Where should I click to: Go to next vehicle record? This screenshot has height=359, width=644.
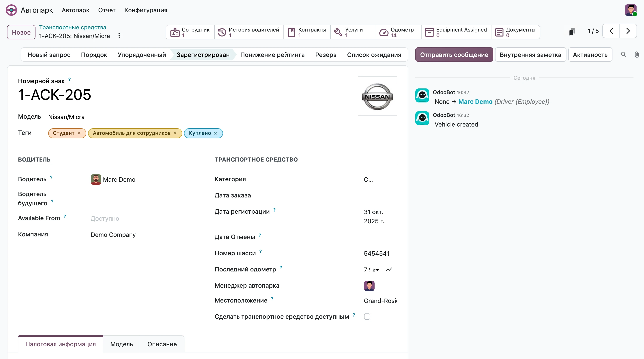(628, 31)
